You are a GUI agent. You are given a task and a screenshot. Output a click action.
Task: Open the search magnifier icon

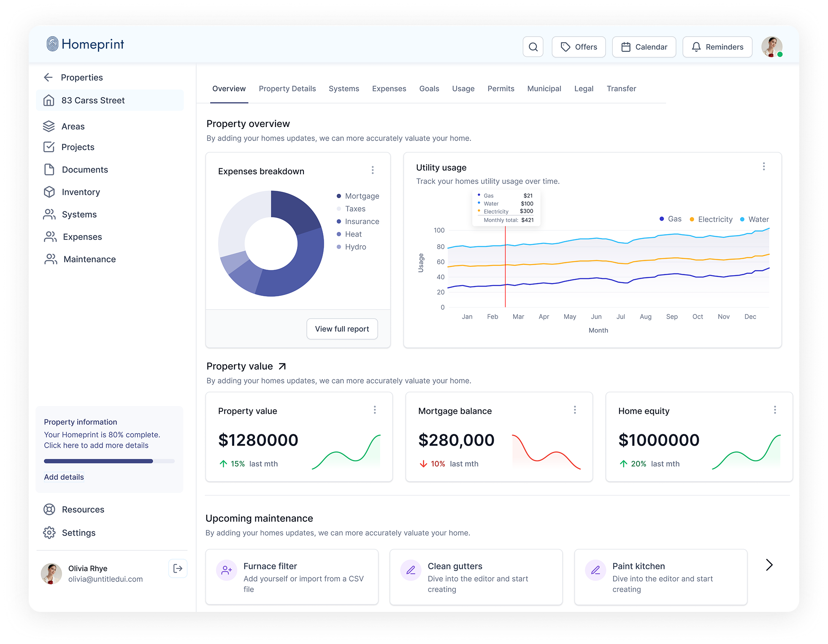(533, 47)
